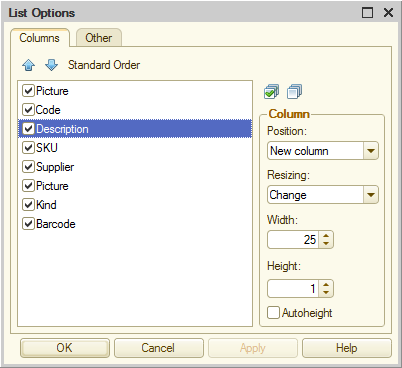Click the Cancel button

[159, 348]
